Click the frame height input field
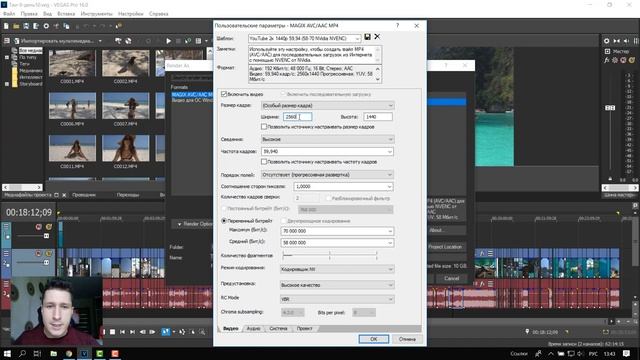This screenshot has height=360, width=640. click(x=378, y=117)
